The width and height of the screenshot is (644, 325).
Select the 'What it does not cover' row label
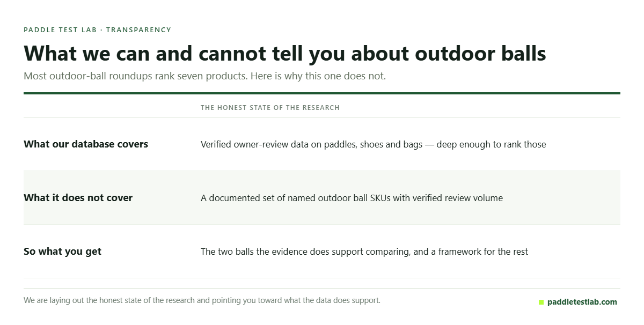(x=78, y=197)
